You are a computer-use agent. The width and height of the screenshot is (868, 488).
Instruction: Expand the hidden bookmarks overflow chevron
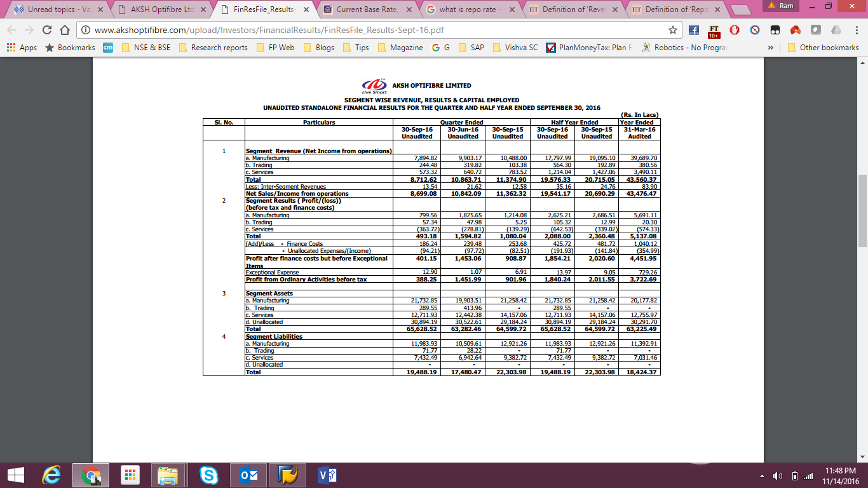(771, 48)
